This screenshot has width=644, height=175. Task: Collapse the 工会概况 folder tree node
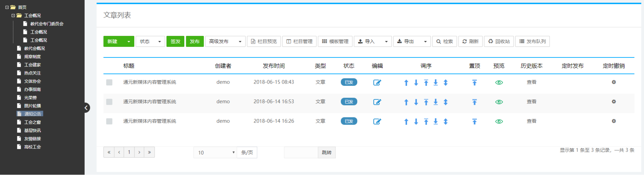point(13,16)
